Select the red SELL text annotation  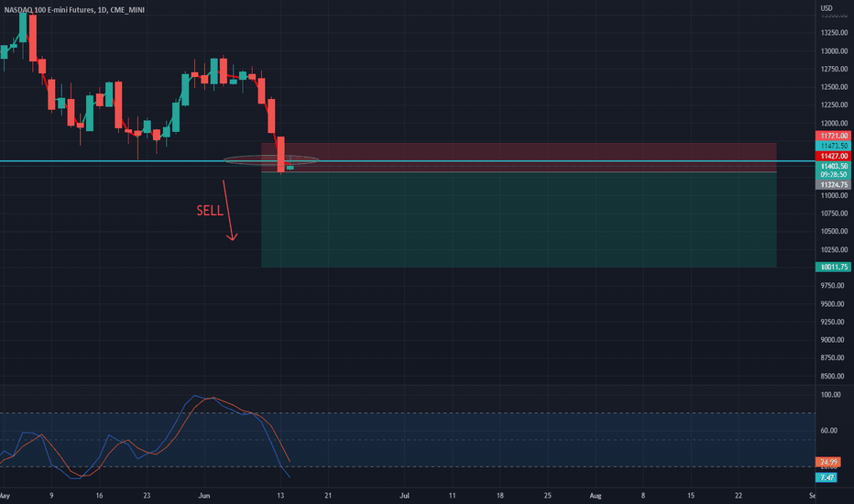210,211
